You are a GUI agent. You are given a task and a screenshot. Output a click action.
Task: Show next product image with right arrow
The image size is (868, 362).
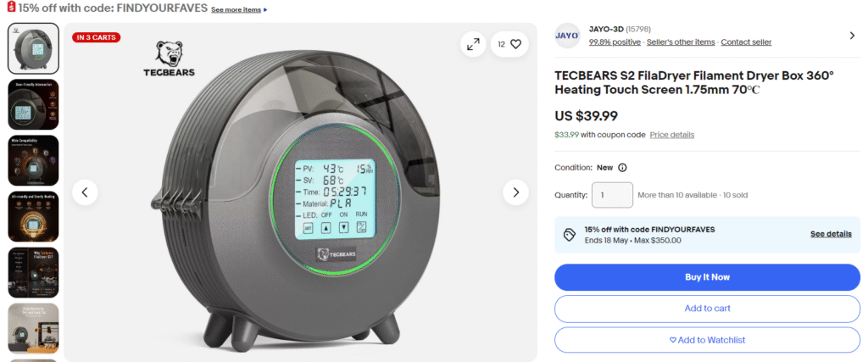pyautogui.click(x=515, y=192)
